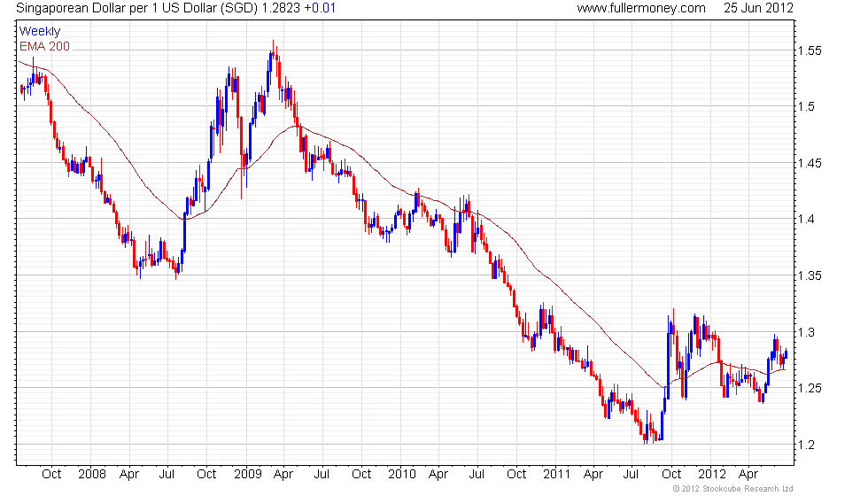
Task: Click the 'Apr' label following 2012
Action: coord(748,475)
